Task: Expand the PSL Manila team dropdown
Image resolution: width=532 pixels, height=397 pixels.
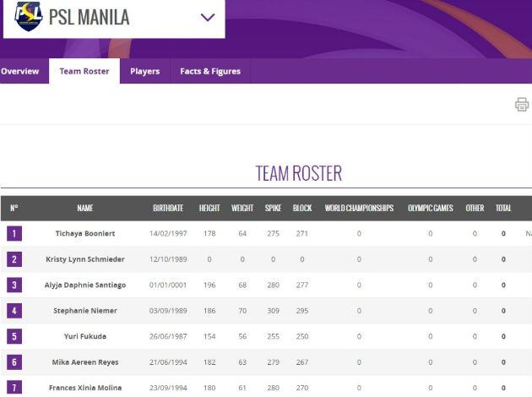Action: 208,17
